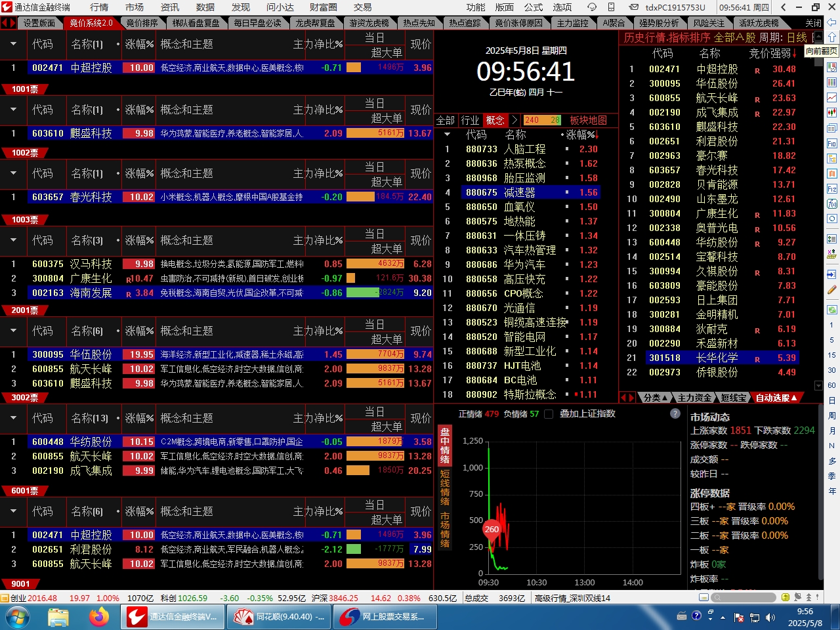The width and height of the screenshot is (840, 630).
Task: Switch to weekly 周 period in sidebar
Action: 832,415
